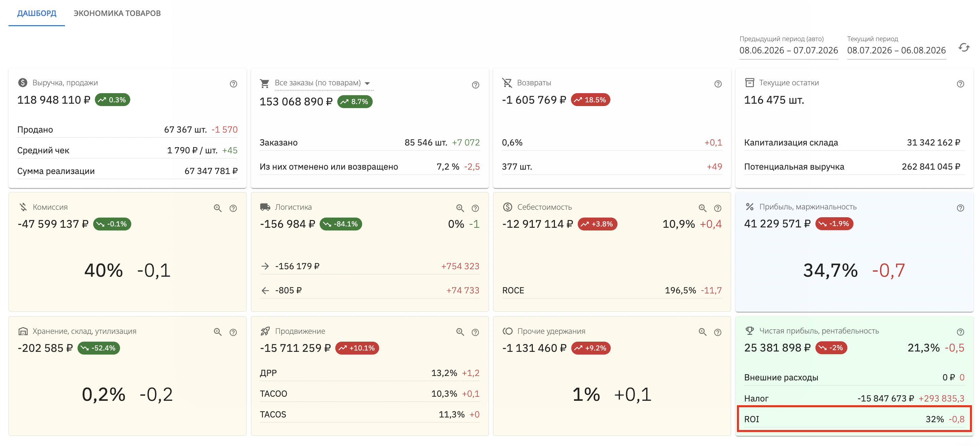Switch to the ЭКОНОМИКА ТОВАРОВ tab
980x446 pixels.
[117, 13]
